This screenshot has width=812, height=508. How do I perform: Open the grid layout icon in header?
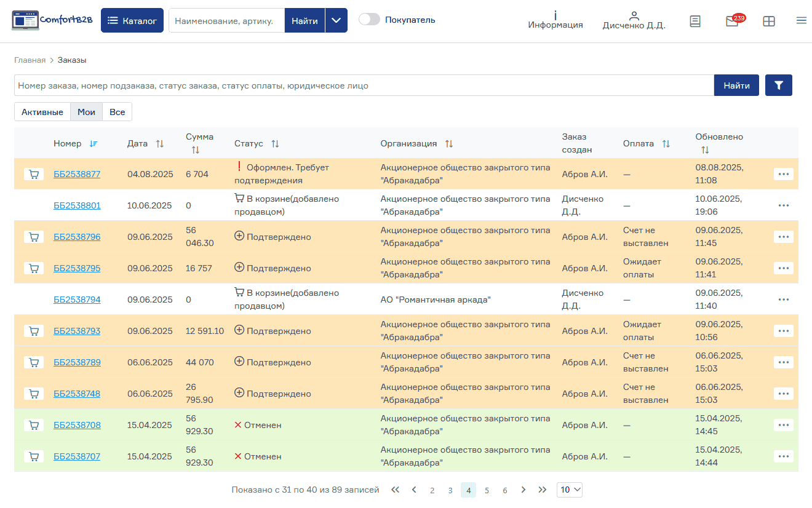768,21
